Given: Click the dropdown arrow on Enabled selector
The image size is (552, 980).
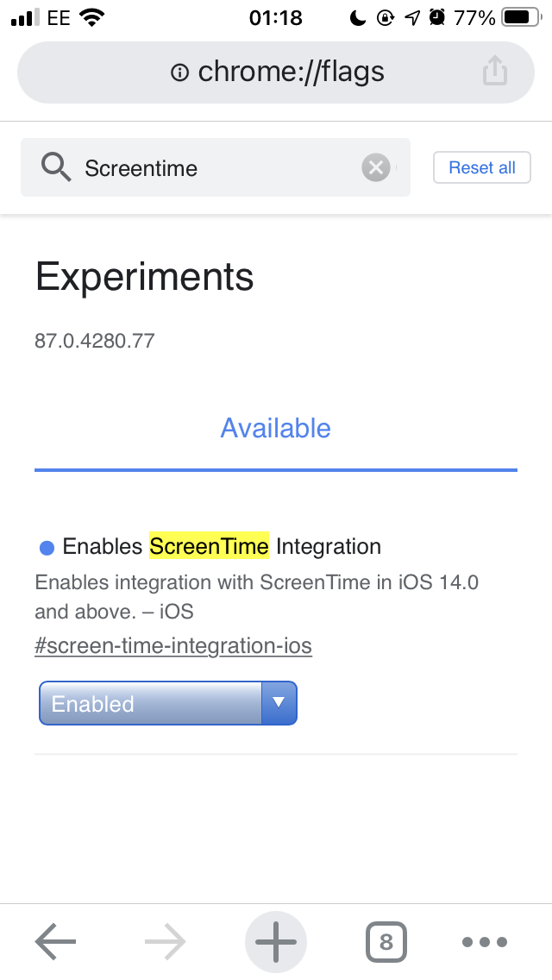Looking at the screenshot, I should [279, 703].
